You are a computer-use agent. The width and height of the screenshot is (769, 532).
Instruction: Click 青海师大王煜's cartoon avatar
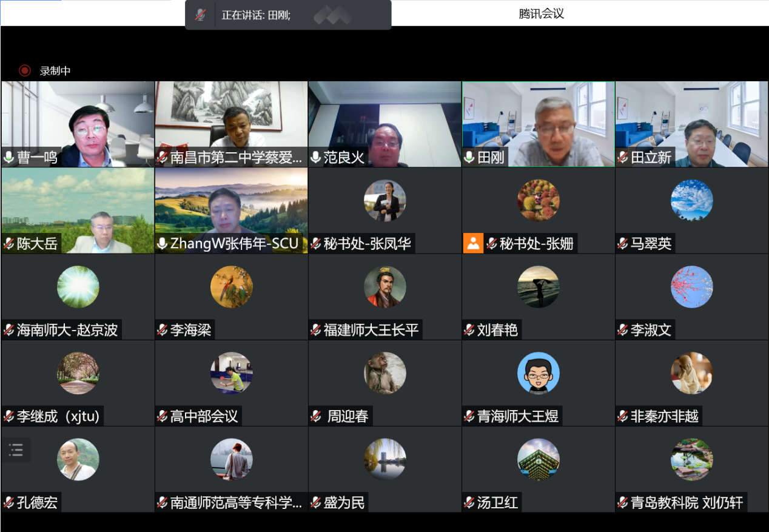point(539,373)
